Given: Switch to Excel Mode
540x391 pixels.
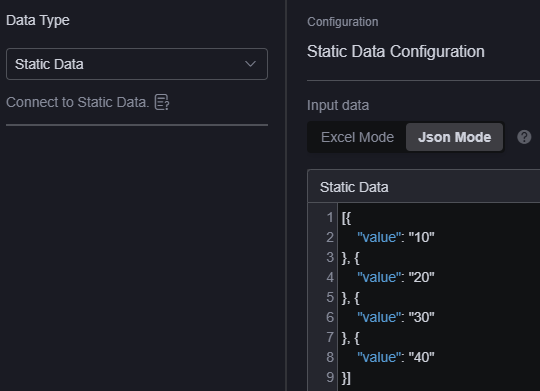Looking at the screenshot, I should click(x=357, y=137).
